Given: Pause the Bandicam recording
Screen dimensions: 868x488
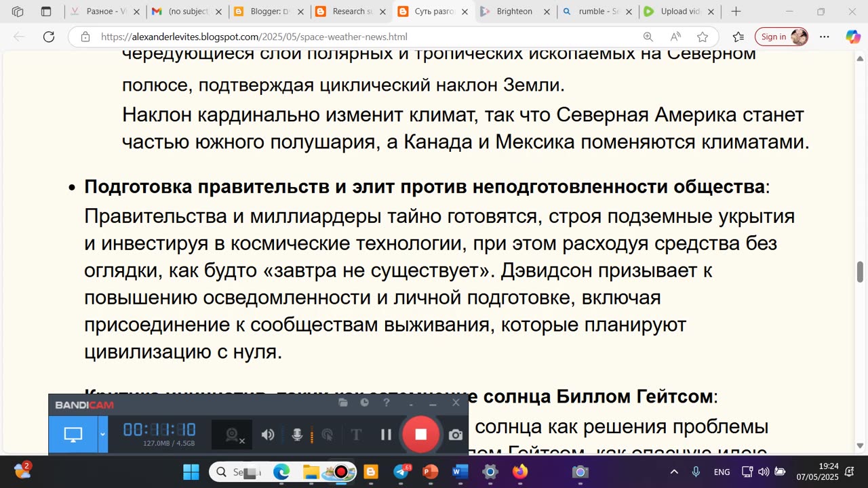Looking at the screenshot, I should click(x=386, y=434).
